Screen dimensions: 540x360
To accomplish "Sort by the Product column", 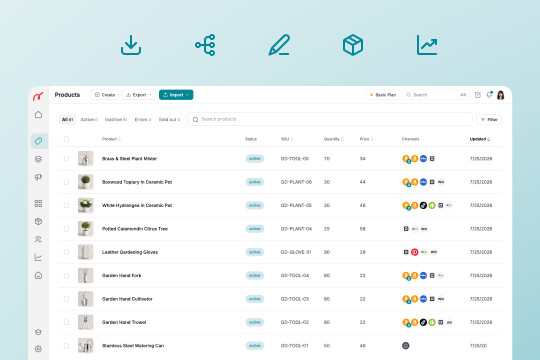I will coord(111,139).
